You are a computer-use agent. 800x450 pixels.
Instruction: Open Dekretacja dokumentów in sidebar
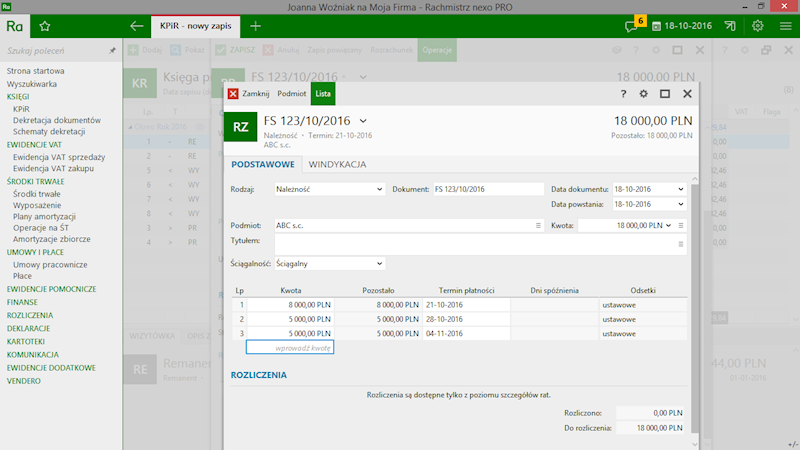[x=57, y=120]
